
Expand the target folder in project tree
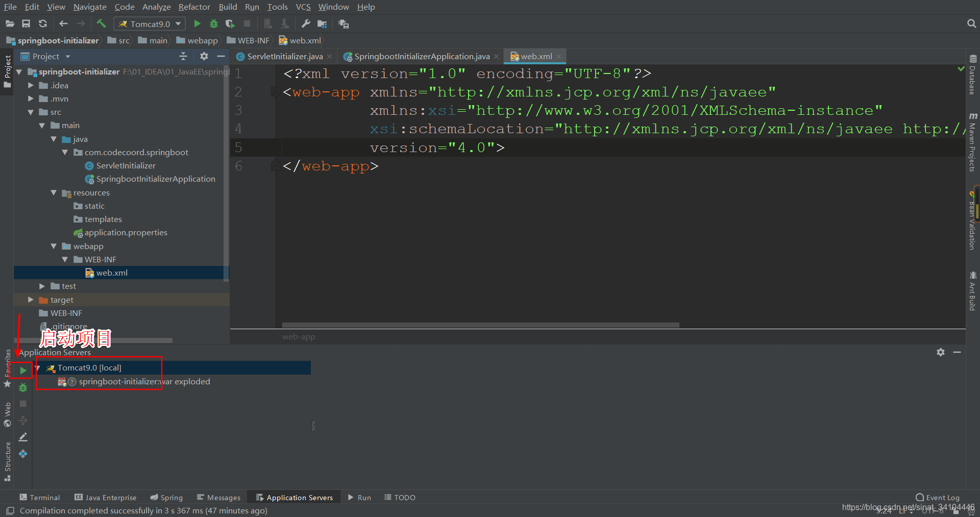click(31, 300)
